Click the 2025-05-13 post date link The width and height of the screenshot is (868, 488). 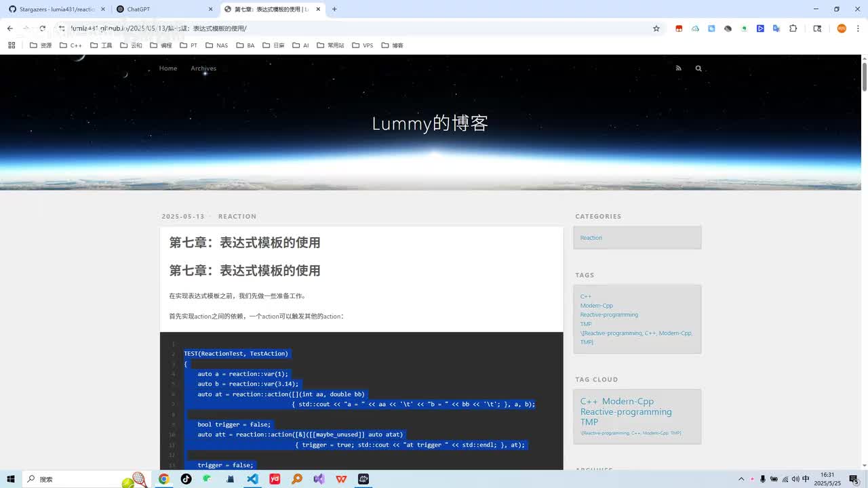[183, 216]
